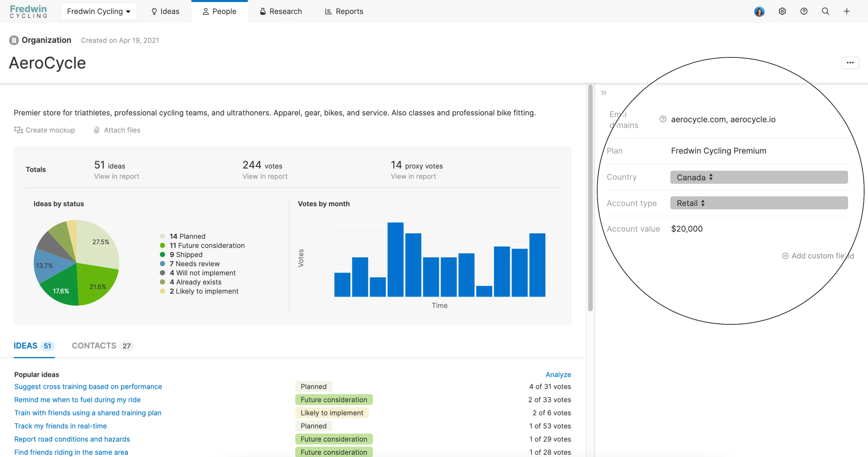Open the user avatar menu
The width and height of the screenshot is (868, 457).
[759, 11]
